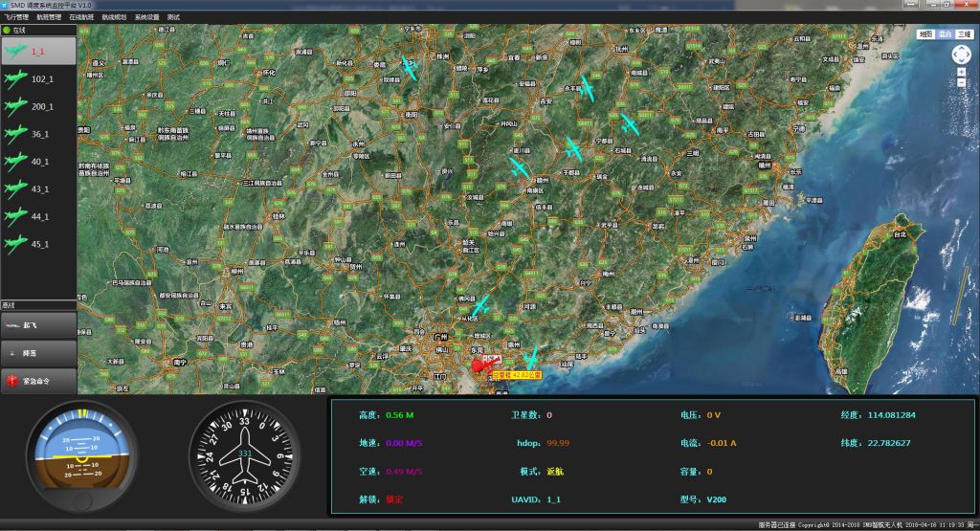Choose UAV 36_1 from the sidebar
This screenshot has height=531, width=980.
(x=38, y=134)
